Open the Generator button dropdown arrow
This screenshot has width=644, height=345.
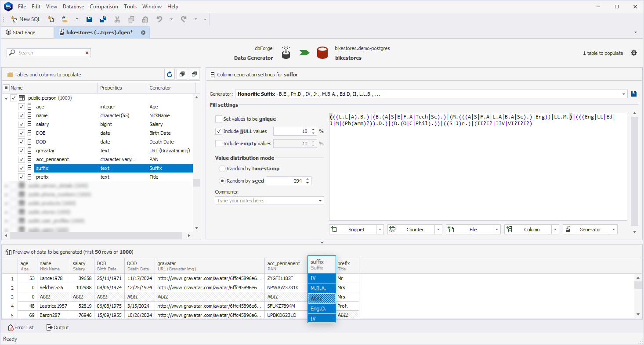(614, 230)
